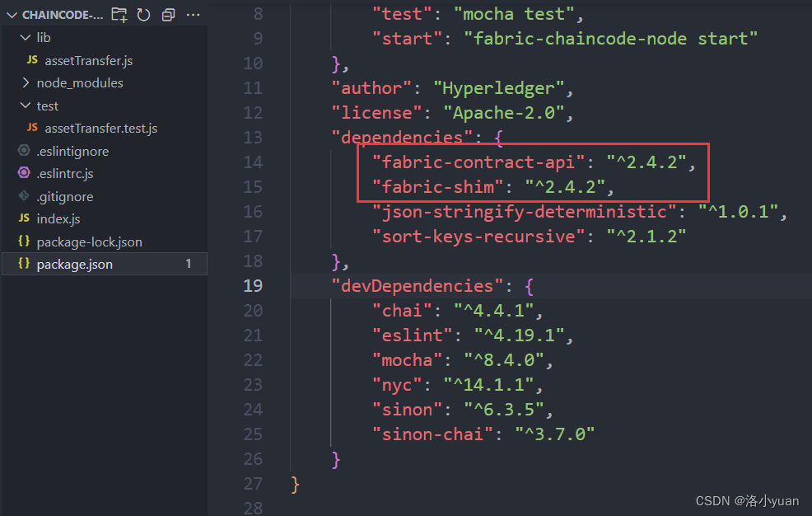Viewport: 812px width, 516px height.
Task: Click git icon beside .gitignore
Action: click(x=24, y=195)
